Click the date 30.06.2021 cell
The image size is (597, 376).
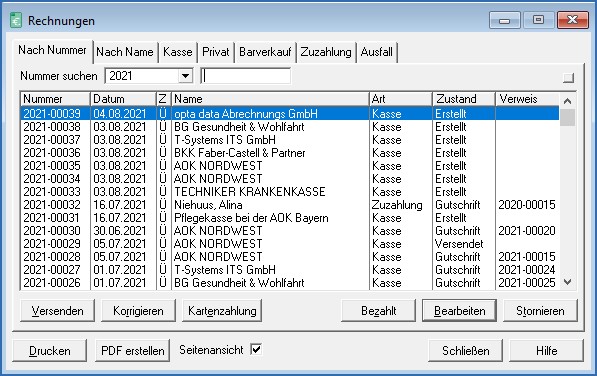[120, 231]
